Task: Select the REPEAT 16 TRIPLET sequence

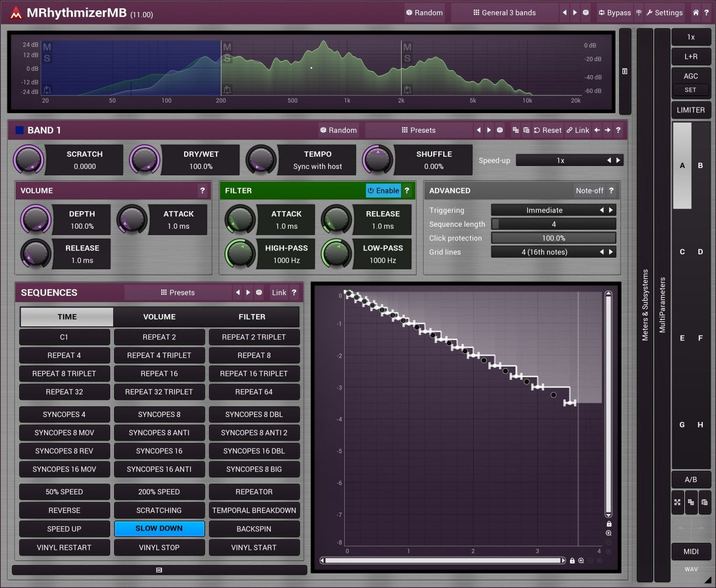Action: (x=254, y=373)
